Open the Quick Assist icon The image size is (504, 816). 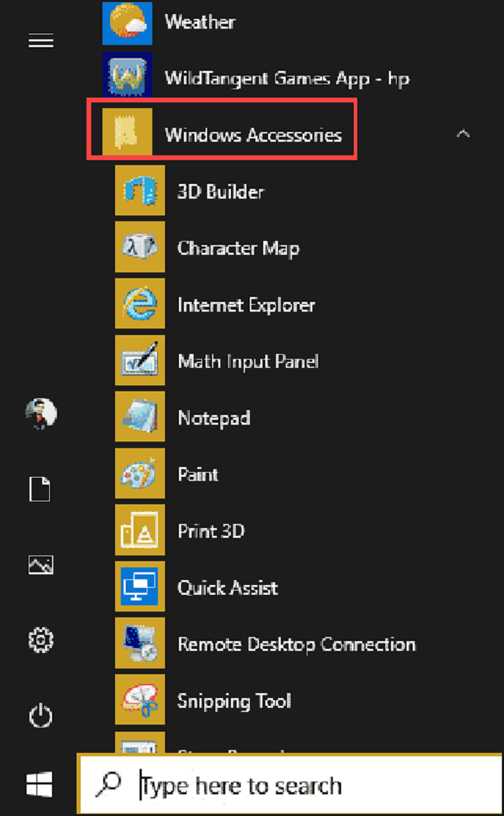pyautogui.click(x=140, y=586)
